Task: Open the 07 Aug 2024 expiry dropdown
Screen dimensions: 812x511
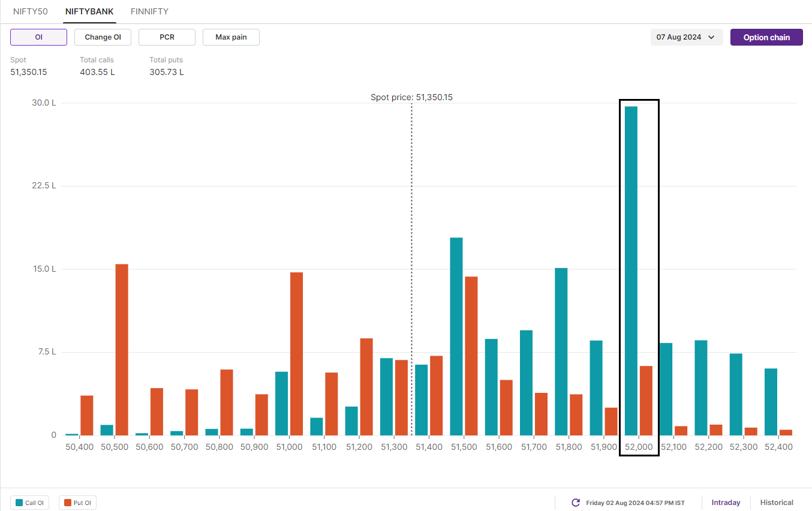Action: [687, 37]
